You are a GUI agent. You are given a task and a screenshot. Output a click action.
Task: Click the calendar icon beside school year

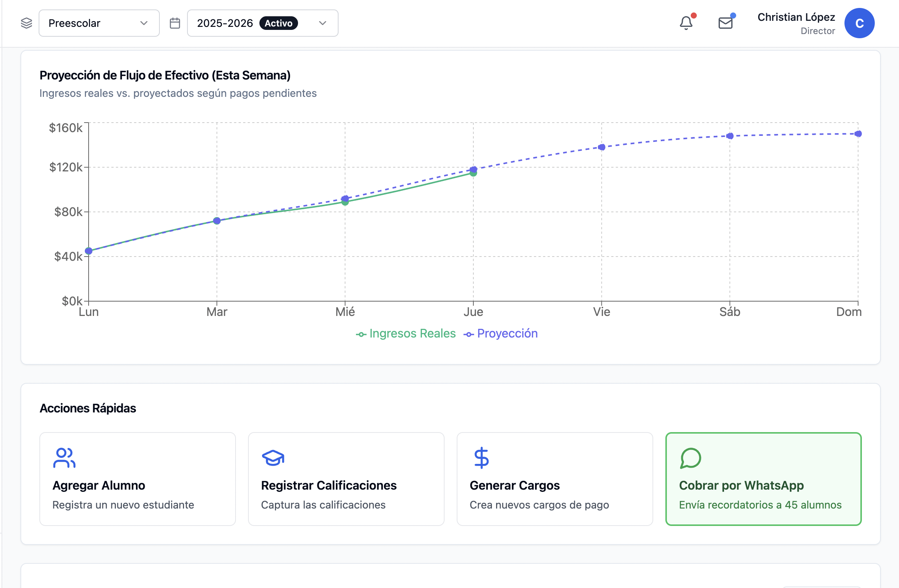click(175, 23)
